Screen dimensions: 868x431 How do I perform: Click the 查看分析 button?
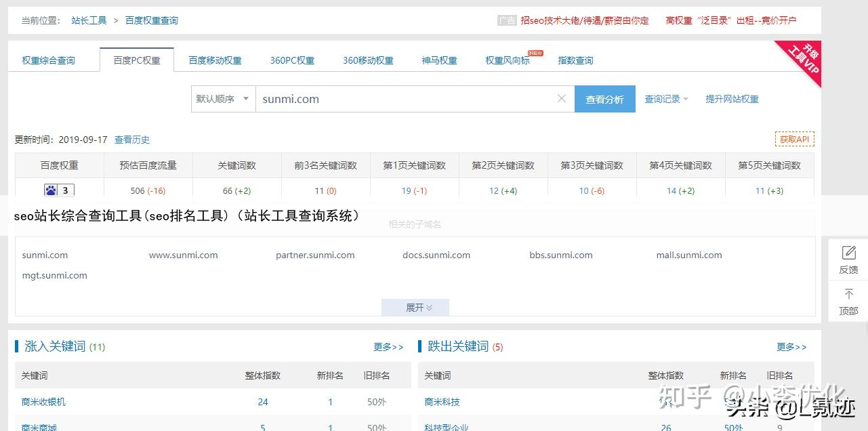(604, 99)
